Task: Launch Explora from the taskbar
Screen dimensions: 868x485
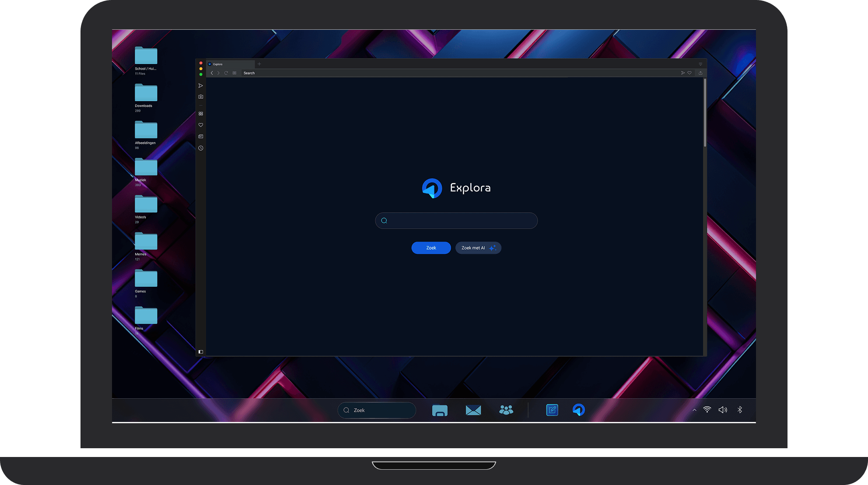Action: [x=578, y=410]
